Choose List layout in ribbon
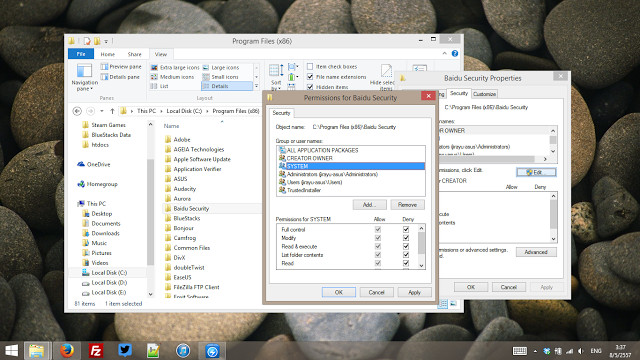The width and height of the screenshot is (640, 360). pos(160,86)
